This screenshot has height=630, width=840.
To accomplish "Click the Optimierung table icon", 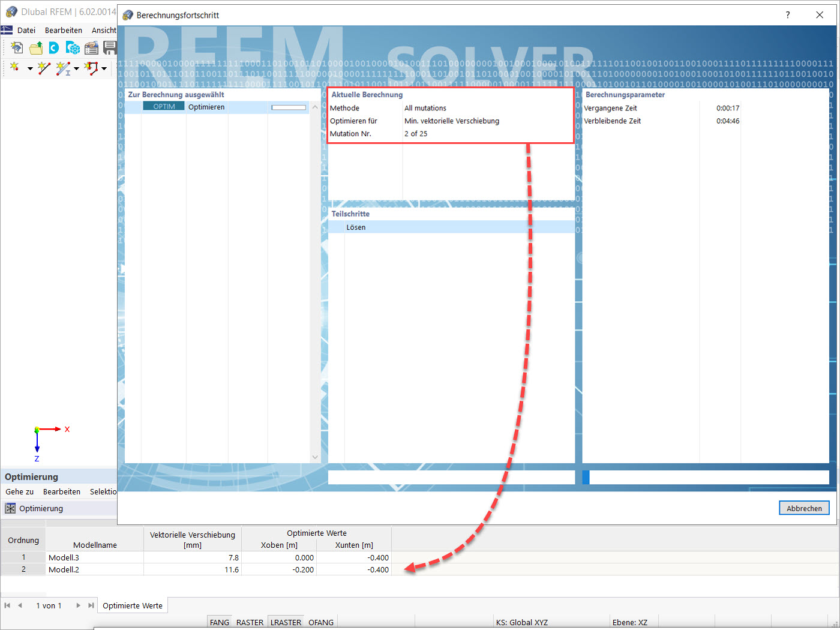I will pos(10,508).
